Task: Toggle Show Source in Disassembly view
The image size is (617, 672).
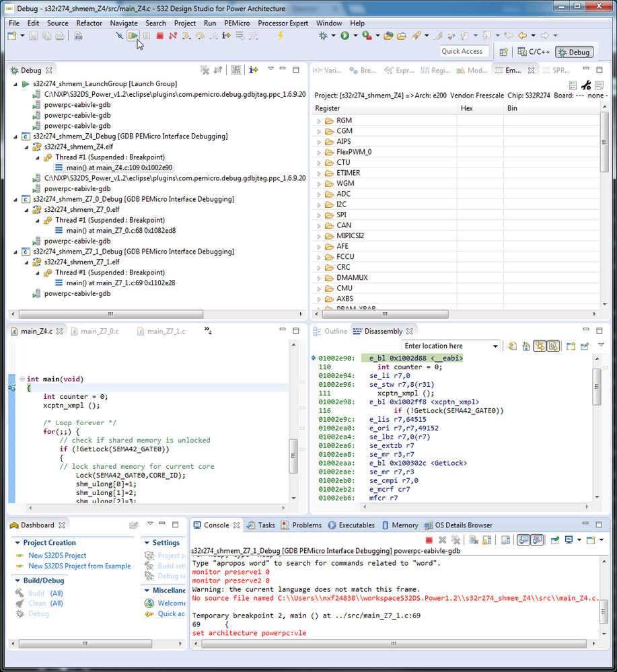Action: (x=554, y=346)
